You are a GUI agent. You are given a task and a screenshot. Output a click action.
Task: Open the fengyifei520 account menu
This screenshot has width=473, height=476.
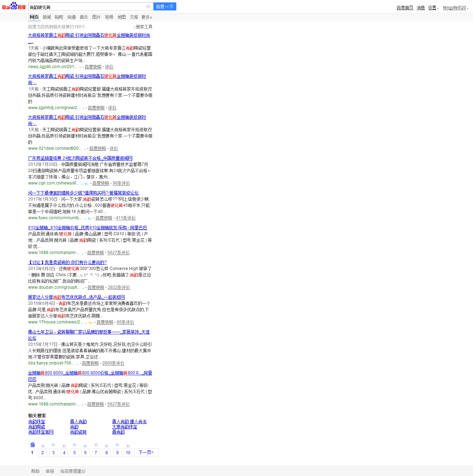click(456, 8)
